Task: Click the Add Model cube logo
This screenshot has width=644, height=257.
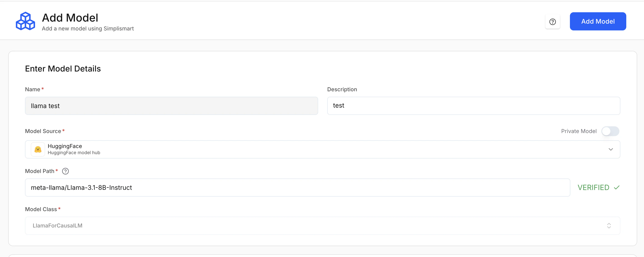Action: 25,21
